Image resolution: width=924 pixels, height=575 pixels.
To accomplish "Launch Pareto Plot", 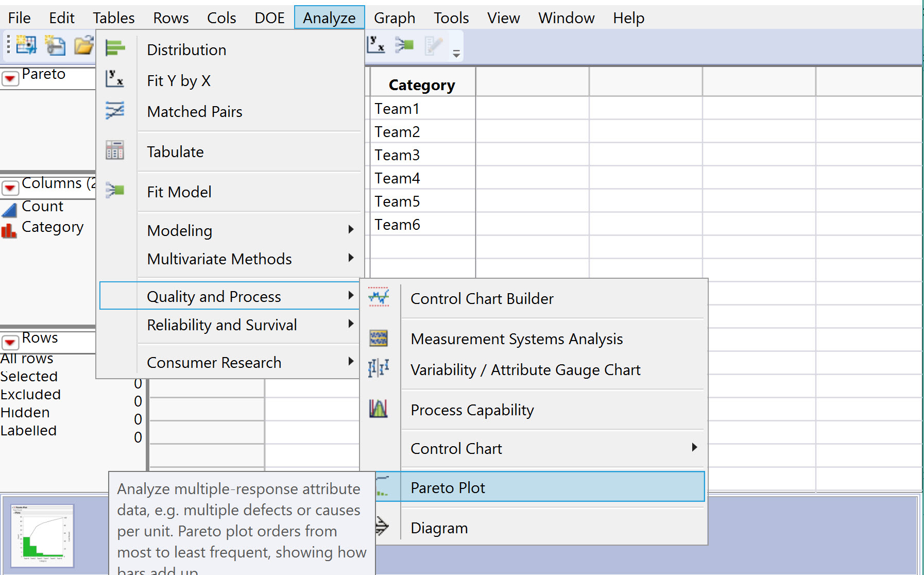I will pos(540,487).
